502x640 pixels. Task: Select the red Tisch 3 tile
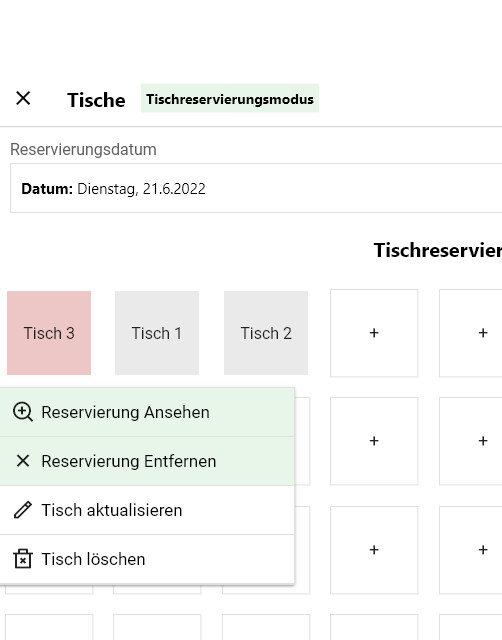tap(49, 333)
